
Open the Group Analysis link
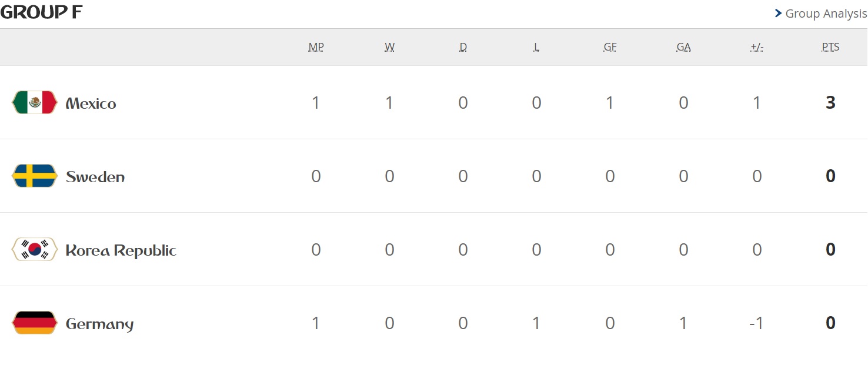coord(826,14)
